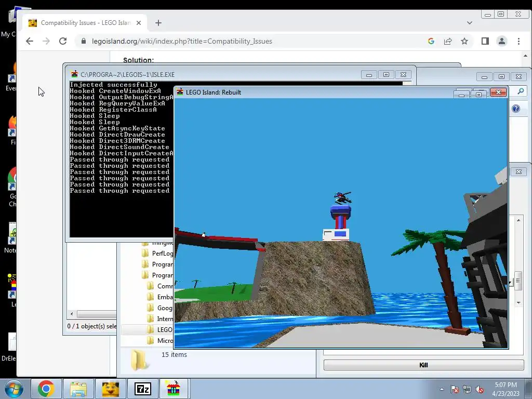Open Chrome three-dot menu
Viewport: 532px width, 399px height.
click(518, 41)
